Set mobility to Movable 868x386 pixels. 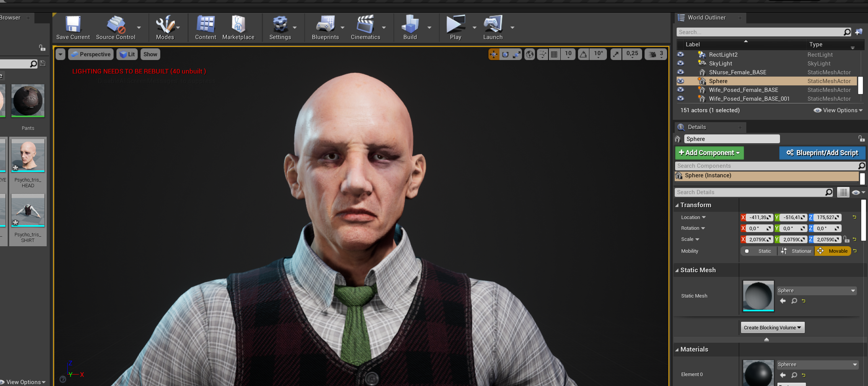click(833, 251)
